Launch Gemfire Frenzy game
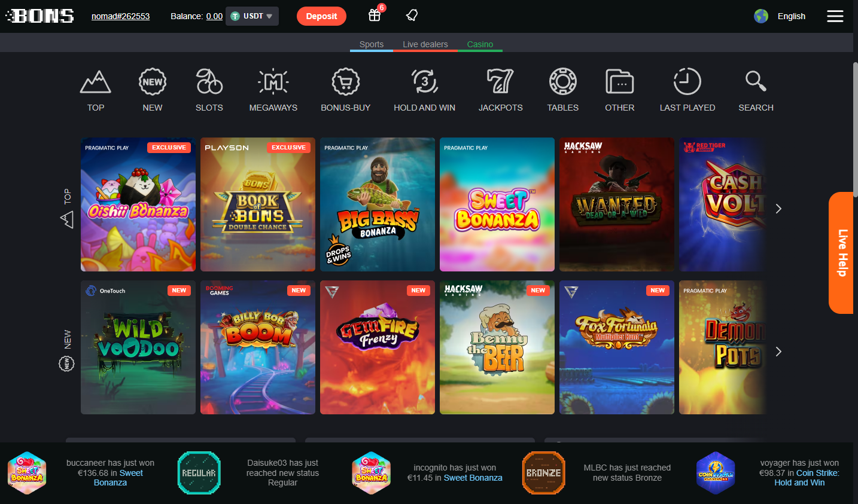 [x=378, y=347]
